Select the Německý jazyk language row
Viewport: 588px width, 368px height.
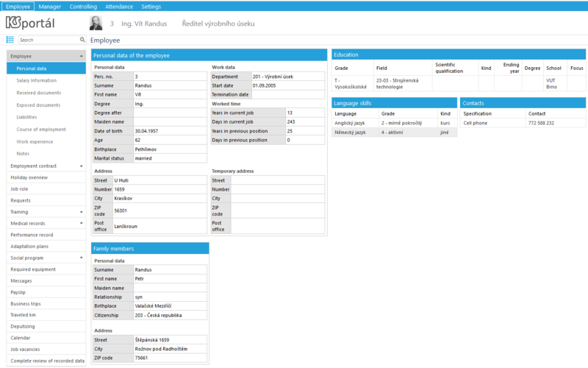[x=395, y=132]
